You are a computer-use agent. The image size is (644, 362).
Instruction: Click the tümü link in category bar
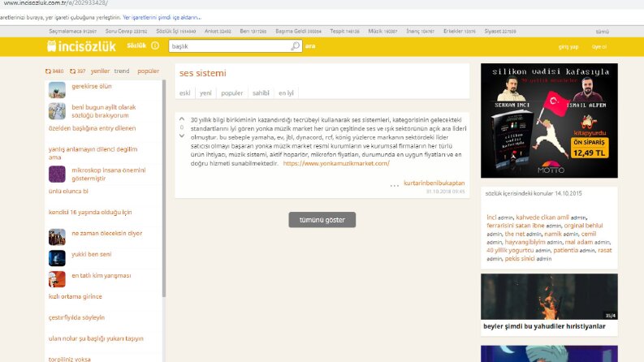602,32
